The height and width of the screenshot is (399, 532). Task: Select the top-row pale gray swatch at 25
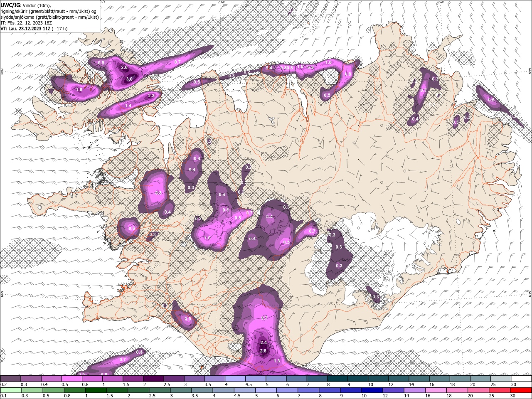click(x=500, y=378)
